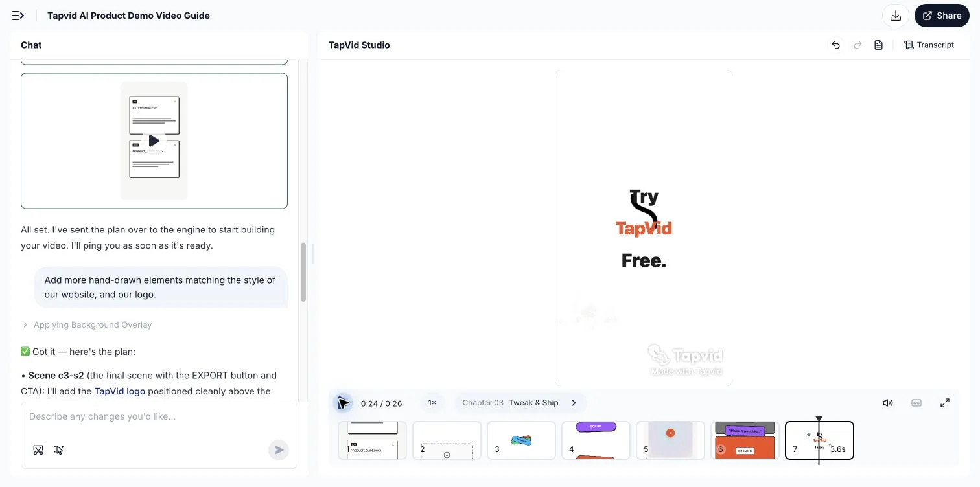Activate the element select cursor icon

coord(59,449)
